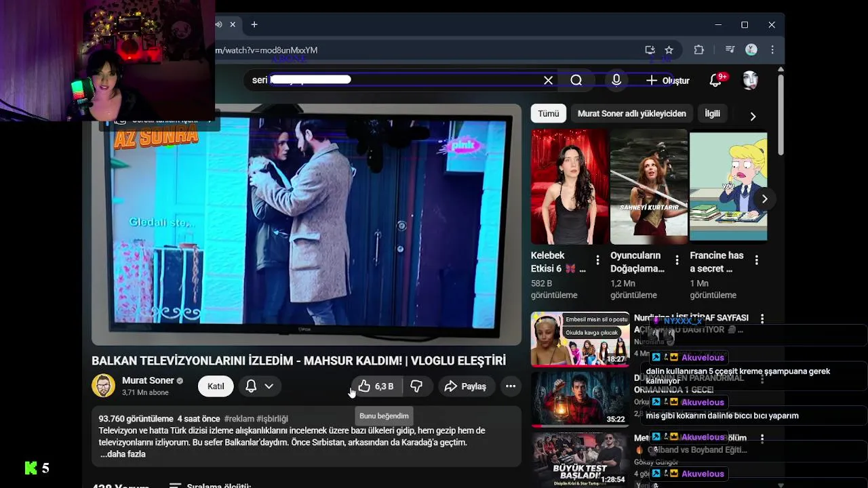The height and width of the screenshot is (488, 868).
Task: Clear the YouTube search box with X
Action: pos(548,80)
